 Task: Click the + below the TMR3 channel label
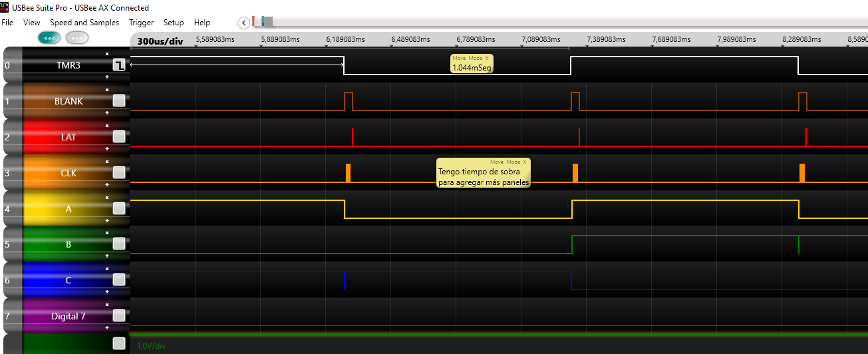(x=107, y=77)
